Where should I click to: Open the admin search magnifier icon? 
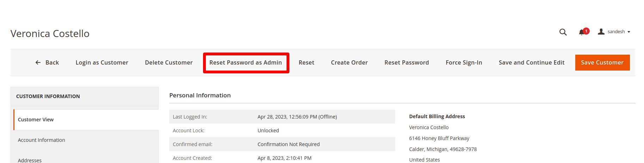click(563, 32)
